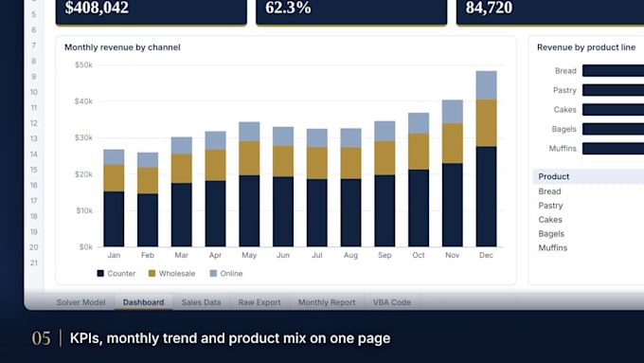
Task: Click the Counter legend color swatch
Action: pyautogui.click(x=100, y=273)
